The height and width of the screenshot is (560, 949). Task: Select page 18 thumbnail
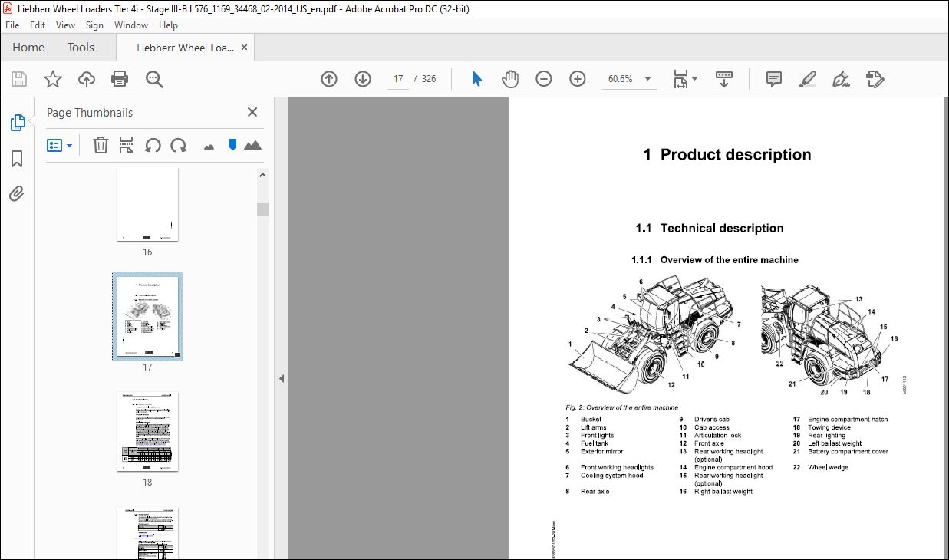[x=147, y=432]
